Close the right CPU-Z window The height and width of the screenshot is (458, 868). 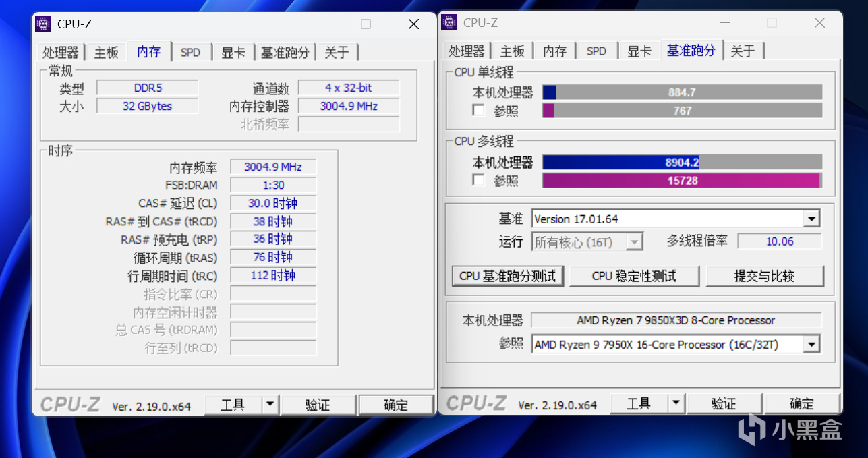(x=819, y=23)
